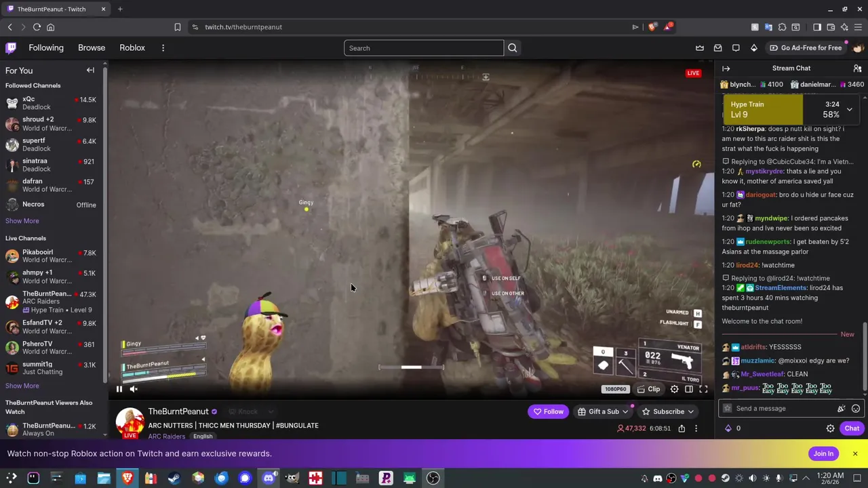Open TheBurntPeanut channel avatar
868x488 pixels.
(x=130, y=422)
